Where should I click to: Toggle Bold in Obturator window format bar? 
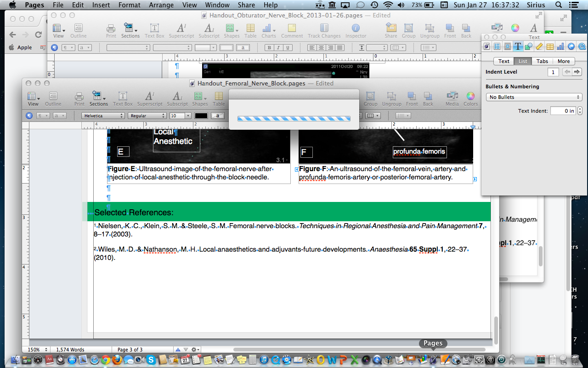coord(269,47)
